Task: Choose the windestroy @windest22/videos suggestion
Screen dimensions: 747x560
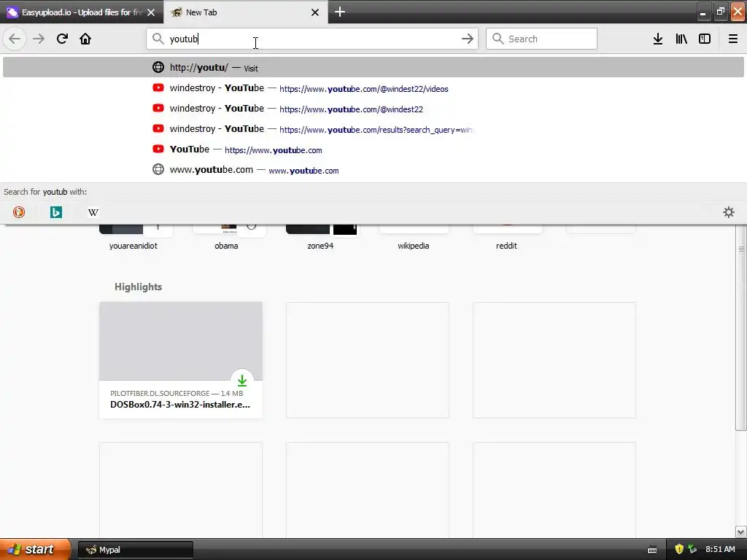Action: [x=373, y=88]
